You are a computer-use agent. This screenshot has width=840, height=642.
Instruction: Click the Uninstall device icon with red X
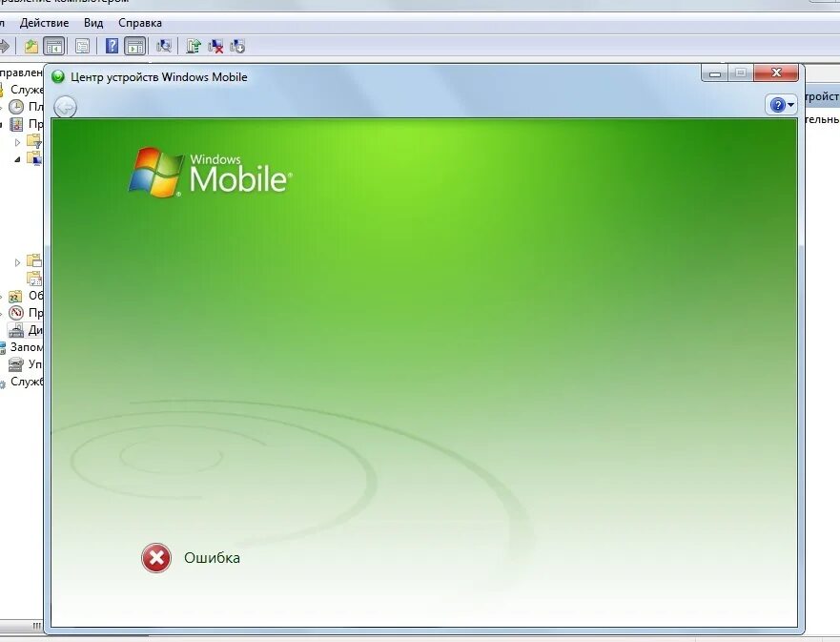point(215,47)
